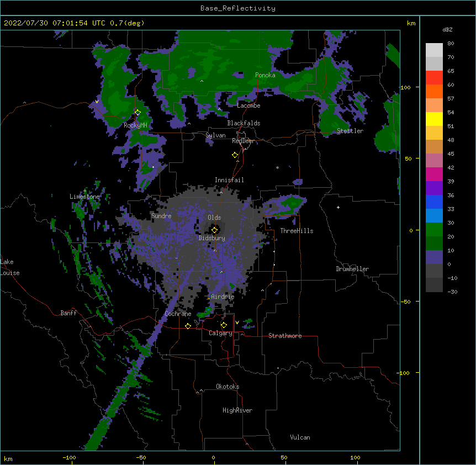
Task: Click the yellow diamond marker below Cochrane label
Action: (188, 326)
